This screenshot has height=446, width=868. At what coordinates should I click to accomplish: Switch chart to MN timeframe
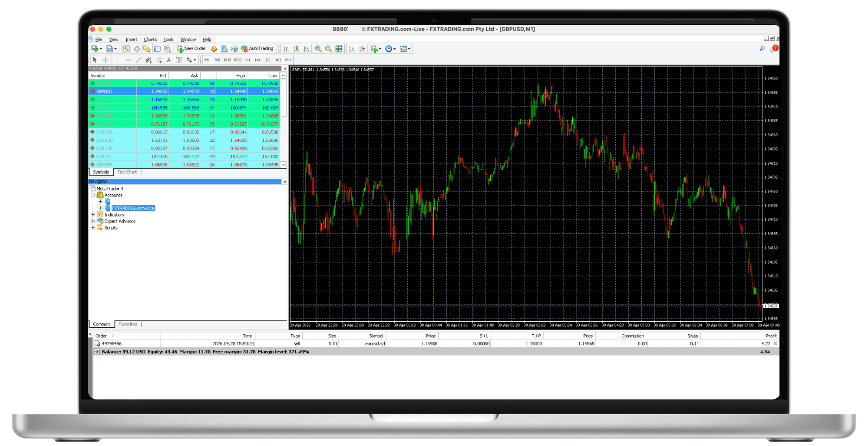click(x=288, y=60)
